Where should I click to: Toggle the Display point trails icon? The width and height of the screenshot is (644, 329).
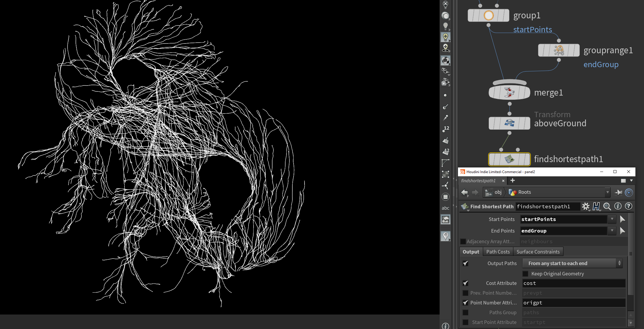[446, 118]
